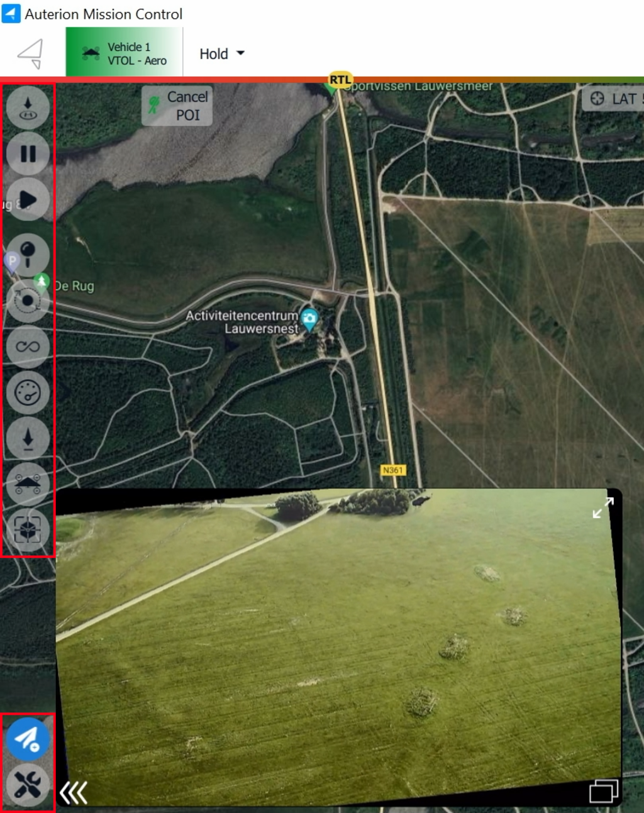Screen dimensions: 644x813
Task: Expand the Hold flight mode dropdown
Action: coord(221,54)
